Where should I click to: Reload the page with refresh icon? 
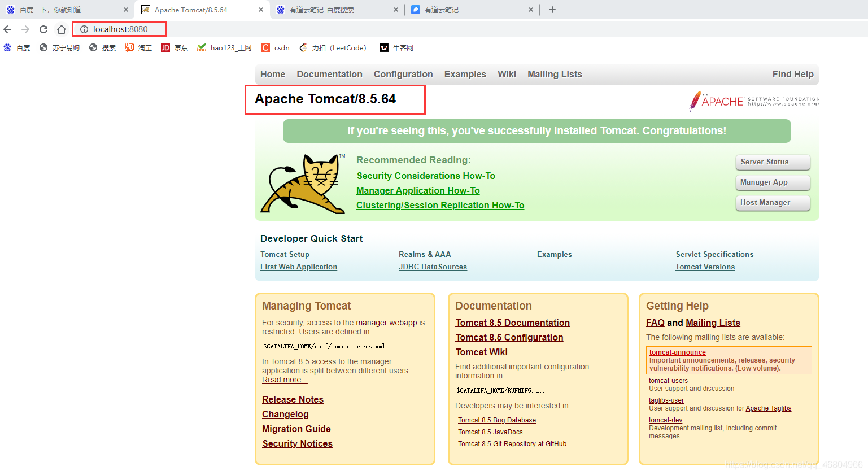pyautogui.click(x=43, y=29)
